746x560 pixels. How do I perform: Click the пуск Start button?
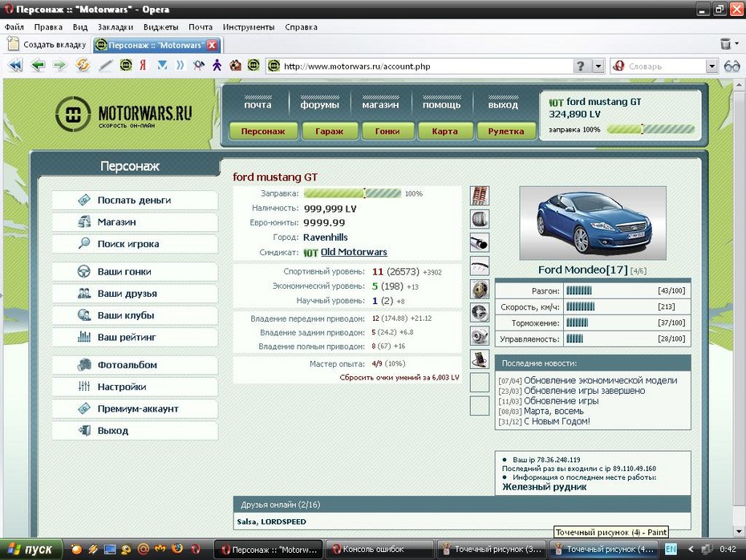click(31, 549)
